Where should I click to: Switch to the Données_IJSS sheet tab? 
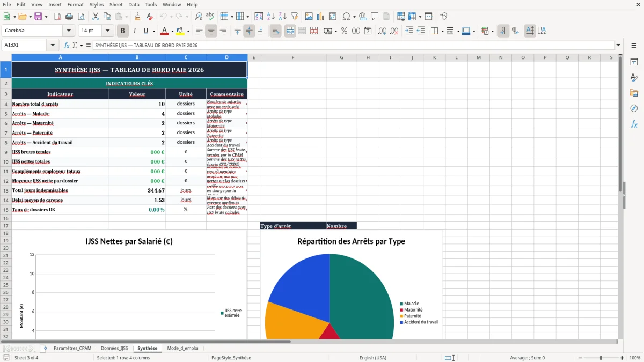114,348
